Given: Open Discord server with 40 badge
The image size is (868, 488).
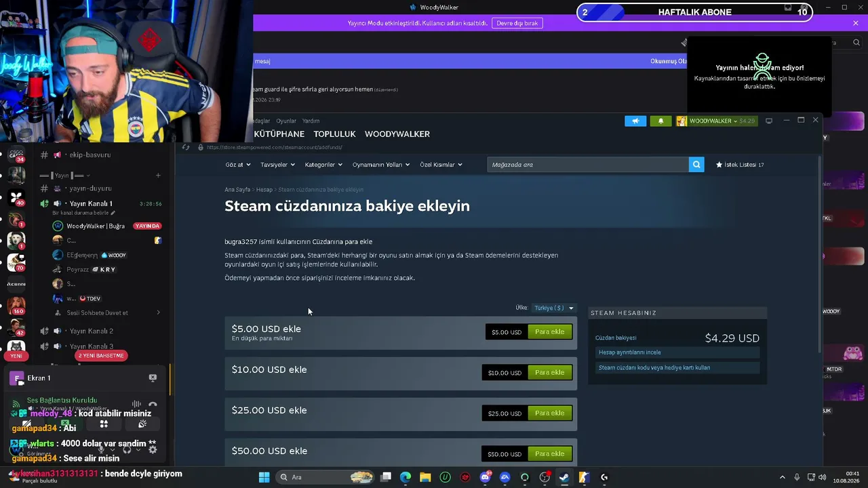Looking at the screenshot, I should [16, 197].
